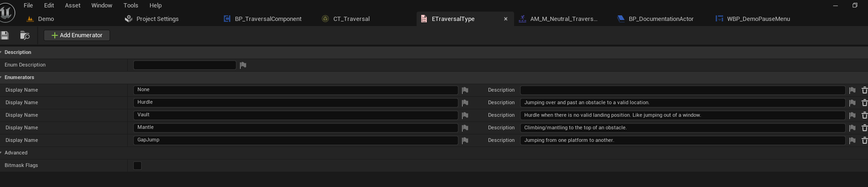Open the Asset menu

point(72,6)
